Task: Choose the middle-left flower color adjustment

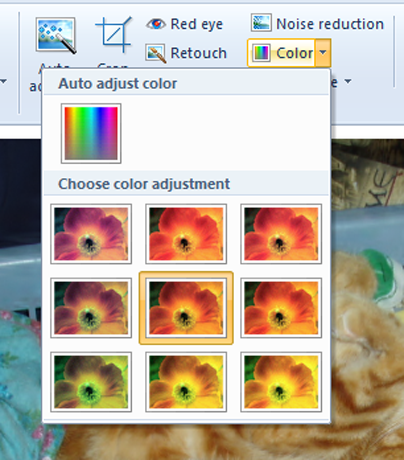Action: pyautogui.click(x=91, y=308)
